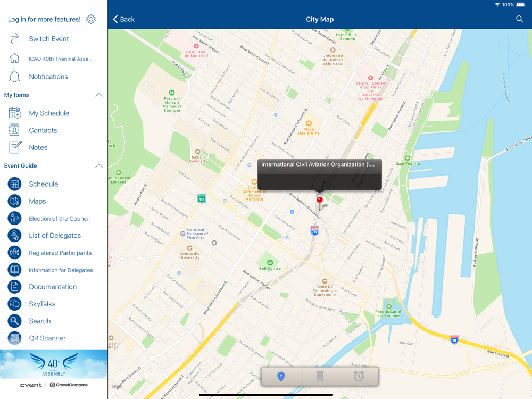This screenshot has width=532, height=399.
Task: Go back using the Back button
Action: (123, 19)
